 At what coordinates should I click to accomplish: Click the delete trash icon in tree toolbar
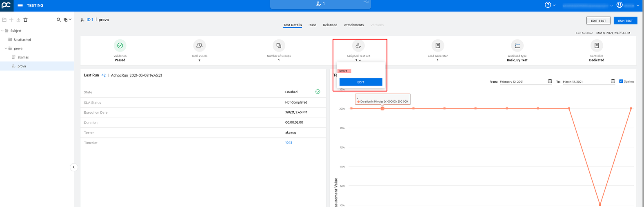tap(25, 20)
